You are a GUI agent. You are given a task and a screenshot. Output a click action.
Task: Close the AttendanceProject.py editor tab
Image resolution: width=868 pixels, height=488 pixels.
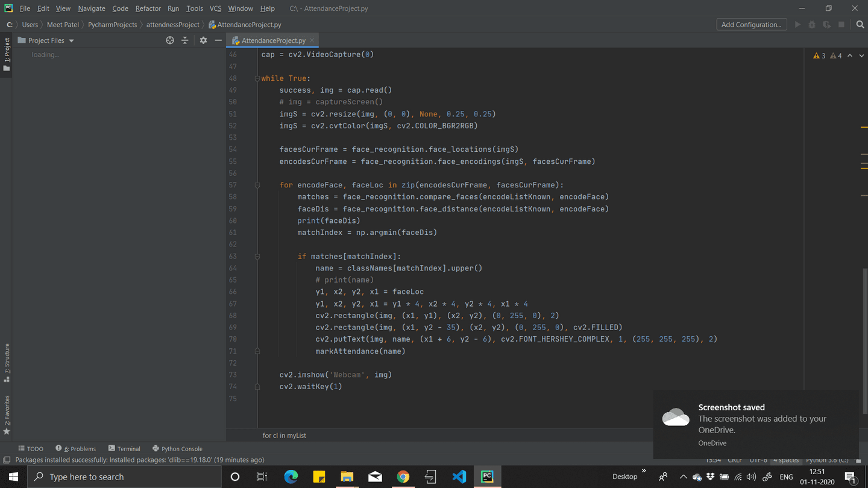(312, 40)
